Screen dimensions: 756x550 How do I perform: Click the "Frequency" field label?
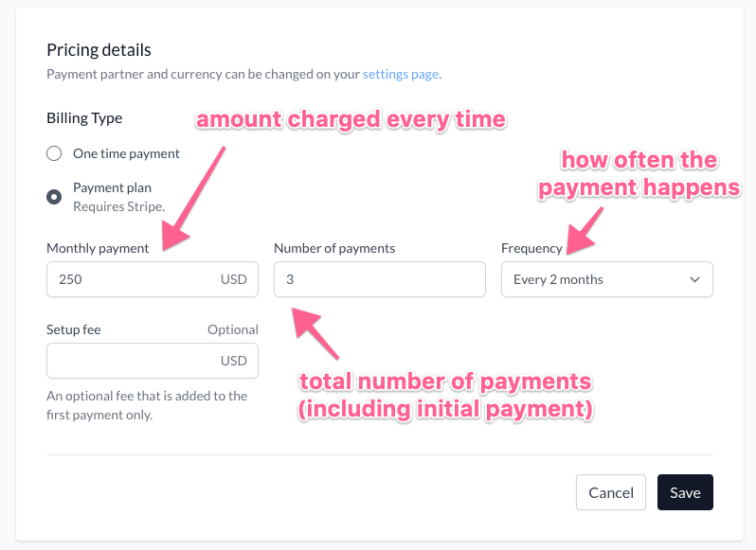click(x=531, y=248)
